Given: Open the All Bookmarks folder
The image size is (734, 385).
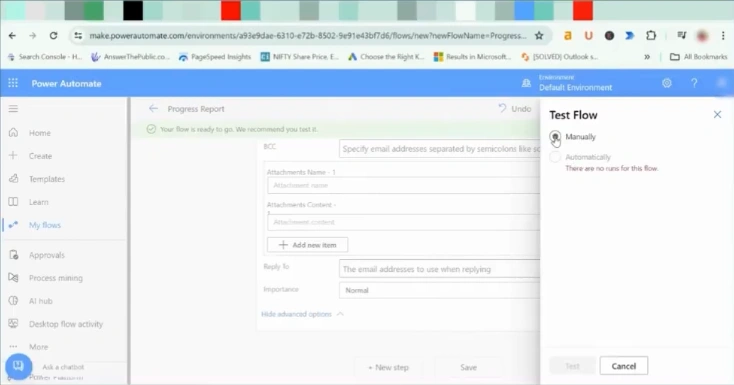Looking at the screenshot, I should [698, 57].
